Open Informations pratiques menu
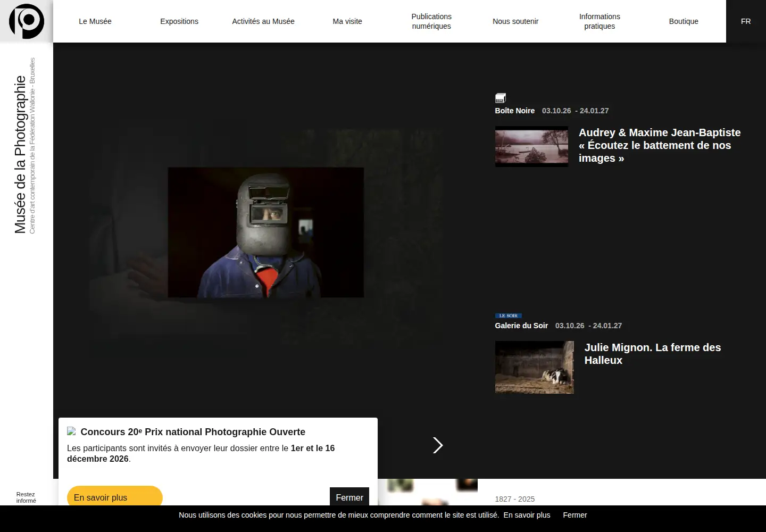 pyautogui.click(x=600, y=21)
